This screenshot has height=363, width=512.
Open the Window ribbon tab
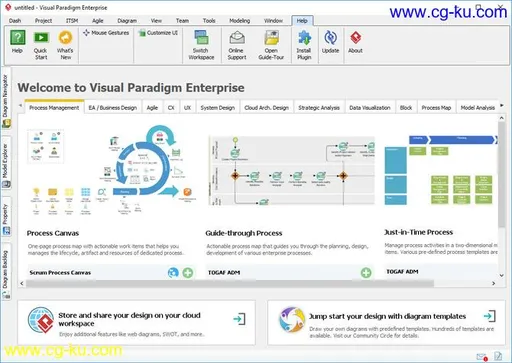coord(273,21)
